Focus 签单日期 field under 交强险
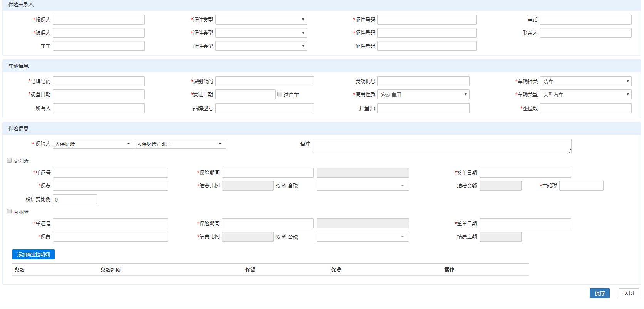 coord(525,173)
